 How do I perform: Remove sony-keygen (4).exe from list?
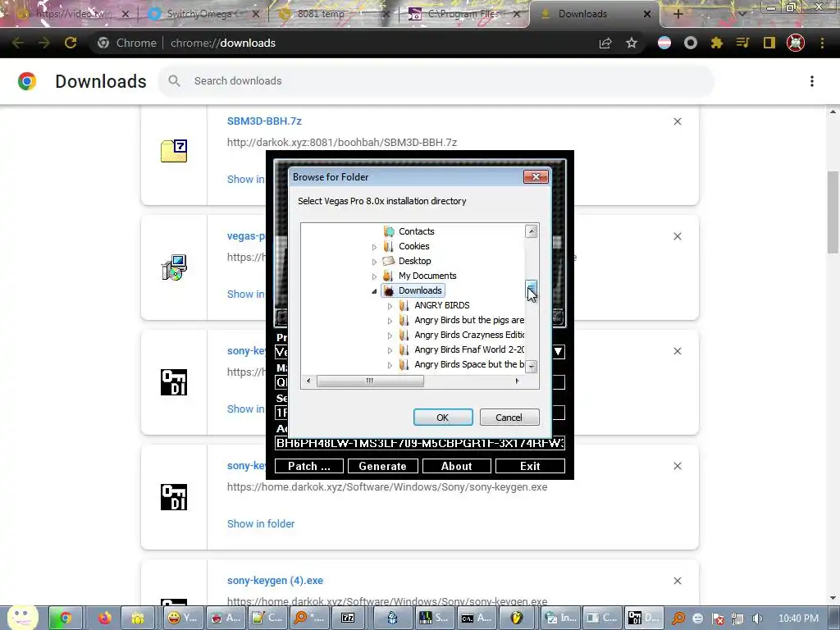pyautogui.click(x=678, y=581)
